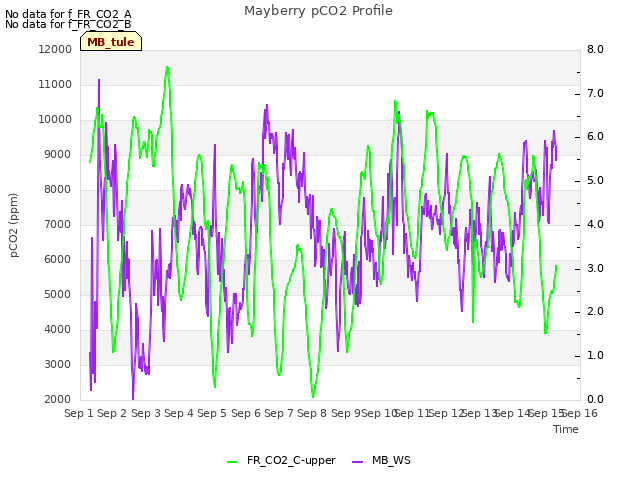Viewport: 640px width, 480px height.
Task: Click the 4.0 right axis tick label
Action: coord(595,224)
